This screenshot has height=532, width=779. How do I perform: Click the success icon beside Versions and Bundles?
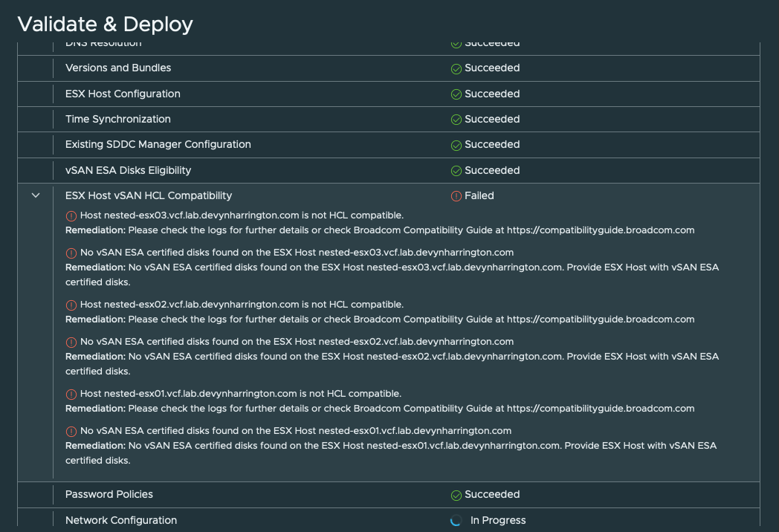[456, 68]
